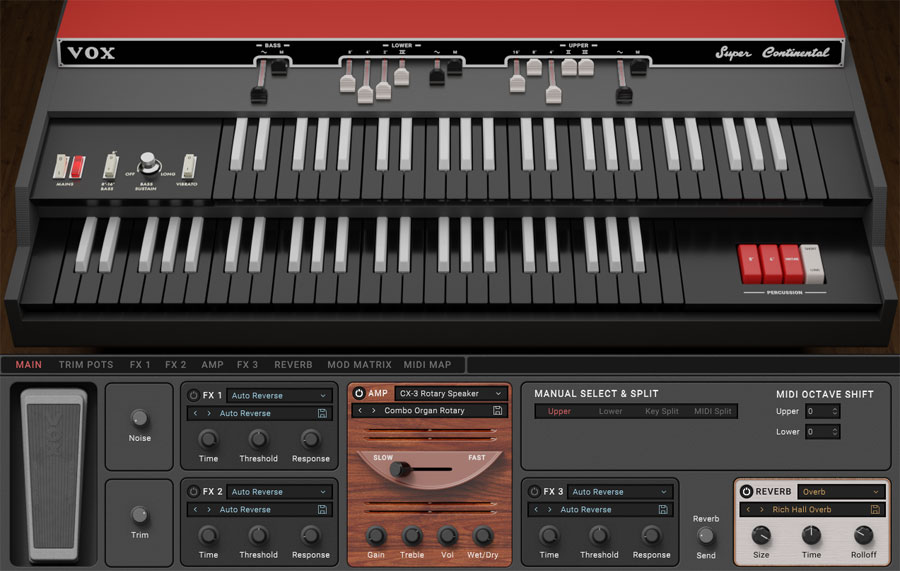This screenshot has height=571, width=900.
Task: Go to previous AMP preset
Action: pos(360,411)
